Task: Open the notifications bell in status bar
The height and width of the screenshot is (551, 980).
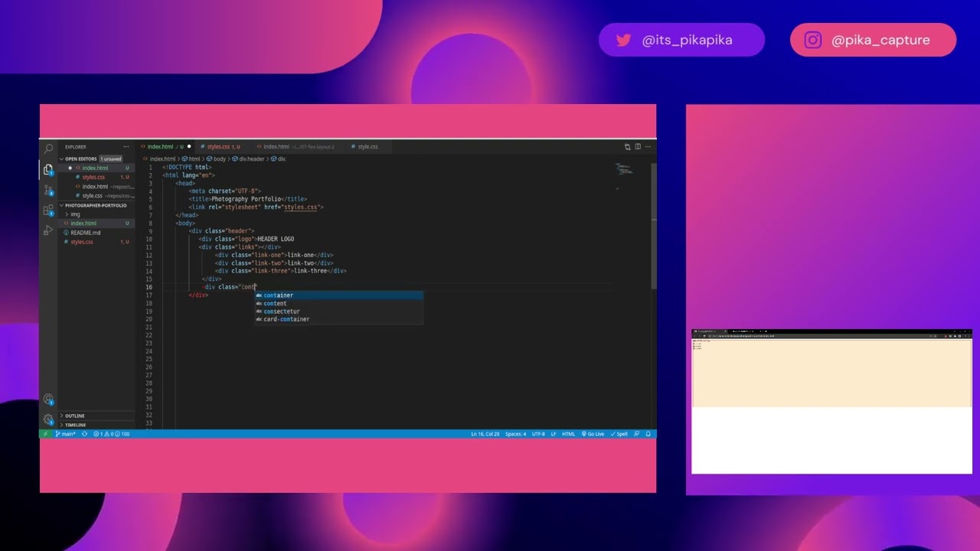Action: click(648, 434)
